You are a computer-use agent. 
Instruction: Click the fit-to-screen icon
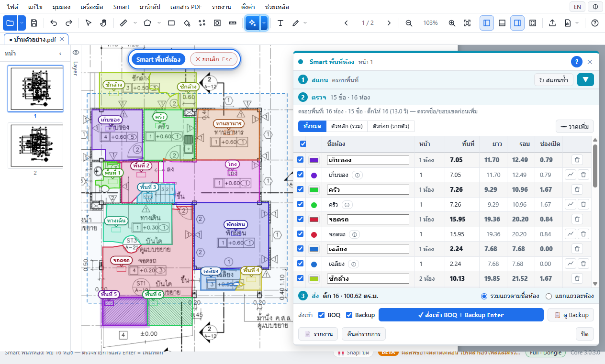click(x=467, y=23)
